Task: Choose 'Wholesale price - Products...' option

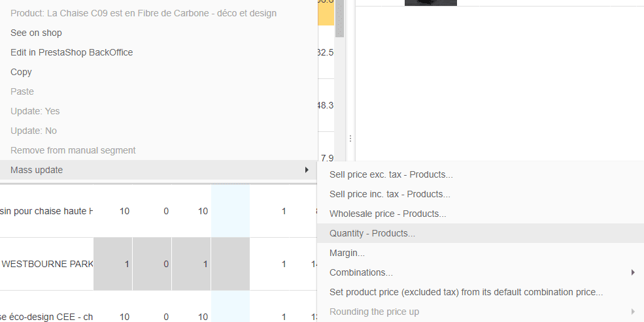Action: pyautogui.click(x=388, y=214)
